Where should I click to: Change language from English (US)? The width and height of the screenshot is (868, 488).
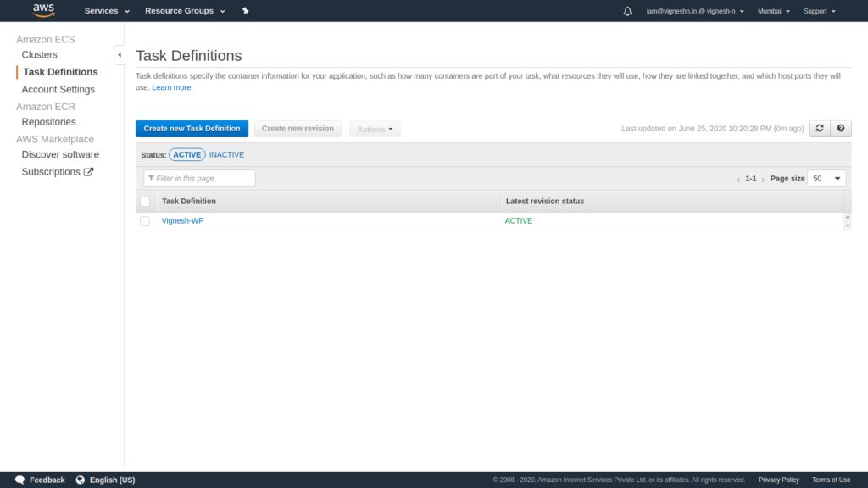113,480
